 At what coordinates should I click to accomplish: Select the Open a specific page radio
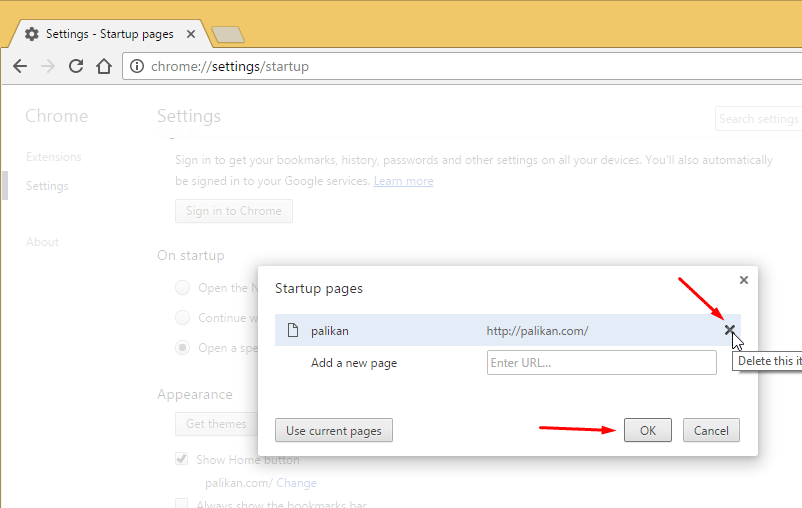(x=183, y=348)
